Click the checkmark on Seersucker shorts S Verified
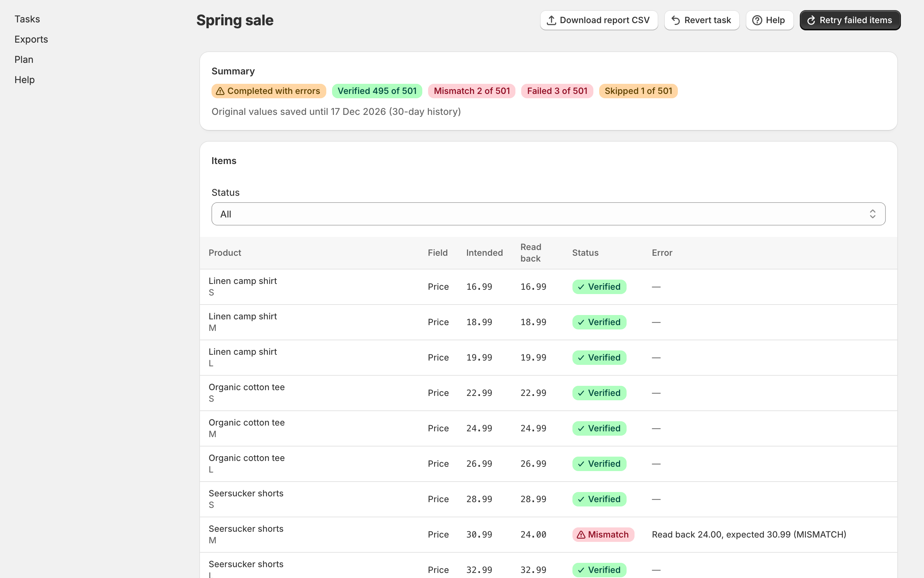The height and width of the screenshot is (578, 924). (581, 499)
